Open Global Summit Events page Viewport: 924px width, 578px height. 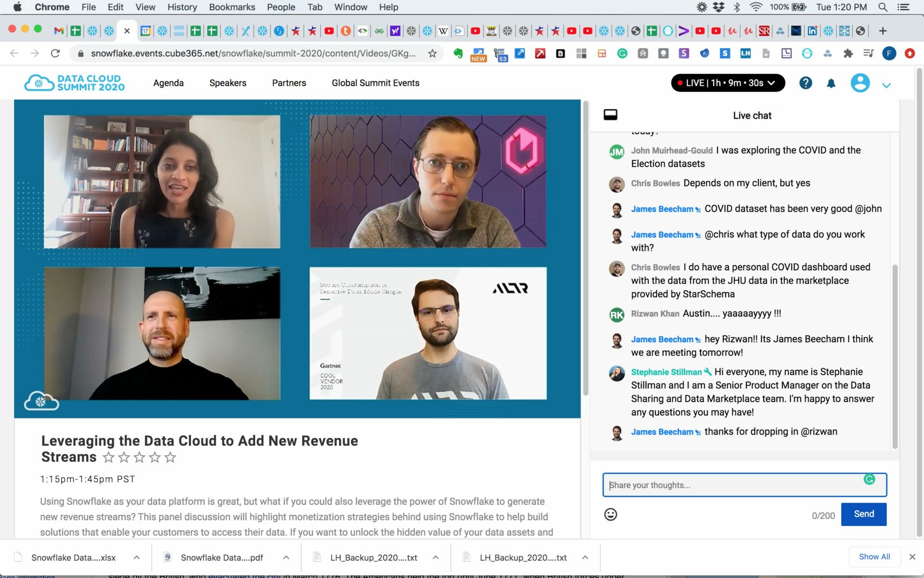[x=375, y=83]
